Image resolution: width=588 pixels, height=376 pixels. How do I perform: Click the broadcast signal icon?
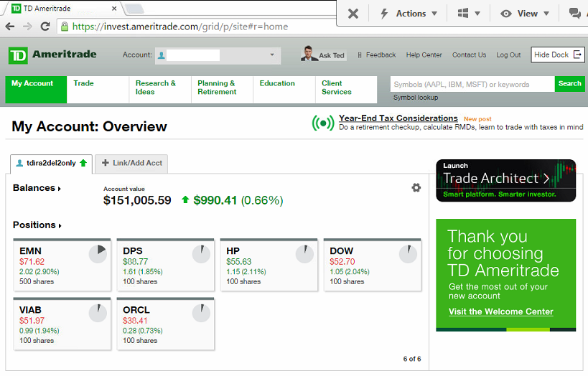(323, 123)
